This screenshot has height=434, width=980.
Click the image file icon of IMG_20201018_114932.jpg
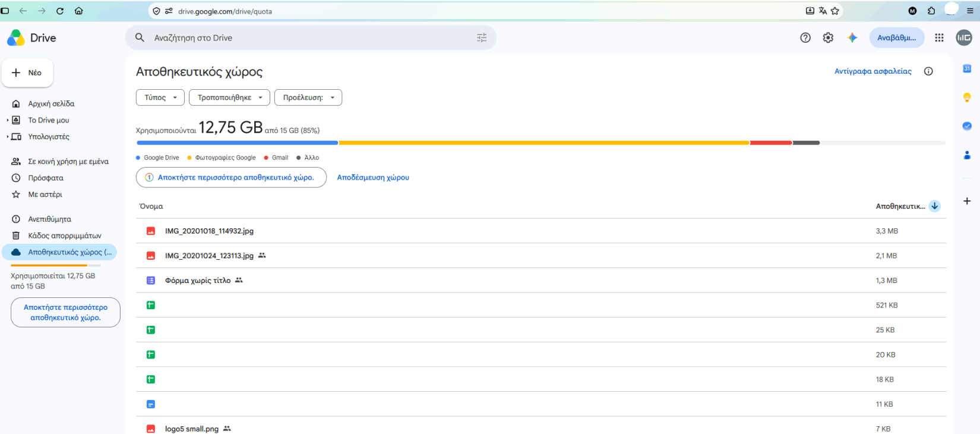point(151,231)
